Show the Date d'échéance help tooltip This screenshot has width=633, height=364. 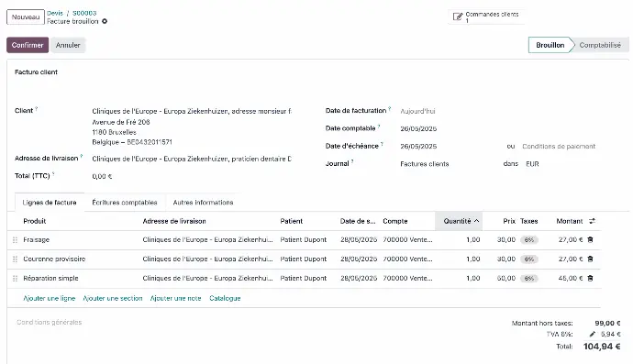(382, 144)
